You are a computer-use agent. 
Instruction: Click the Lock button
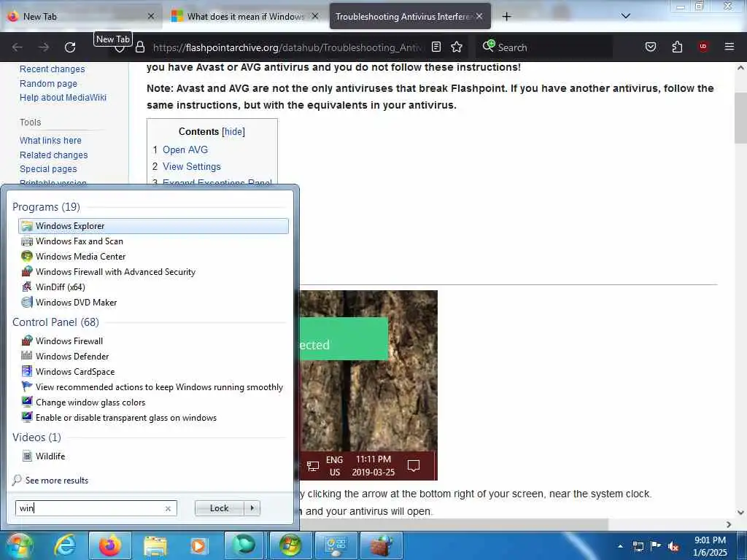[219, 508]
